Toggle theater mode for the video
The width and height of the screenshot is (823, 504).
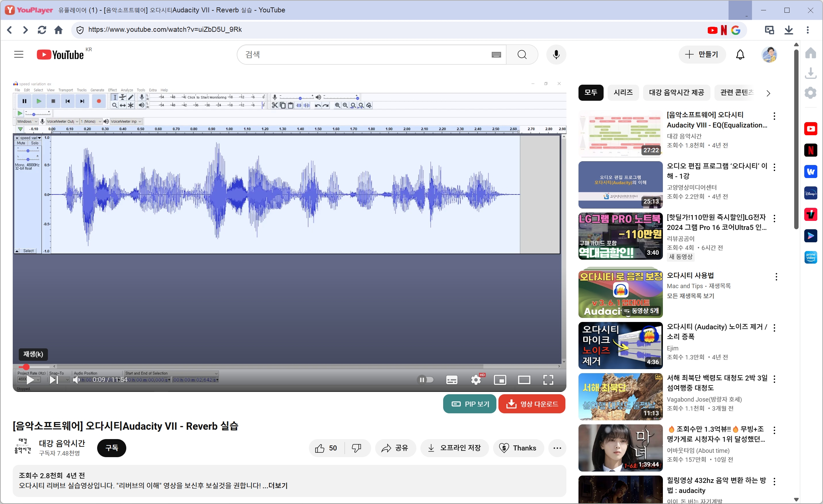[x=524, y=380]
